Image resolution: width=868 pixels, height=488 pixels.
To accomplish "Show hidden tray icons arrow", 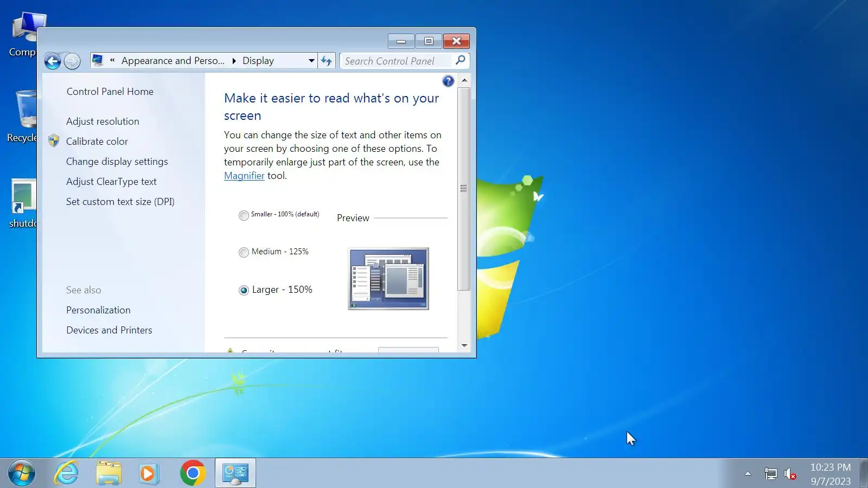I will pos(748,474).
